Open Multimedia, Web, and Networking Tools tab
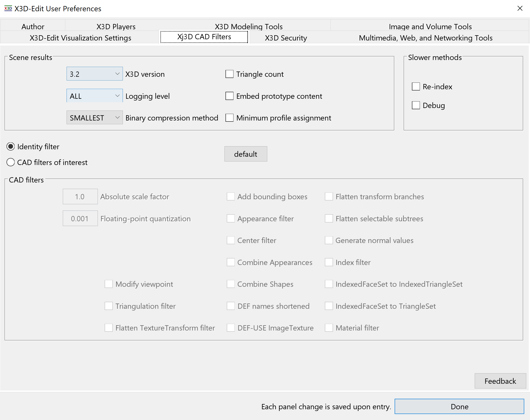The image size is (530, 420). pos(425,38)
